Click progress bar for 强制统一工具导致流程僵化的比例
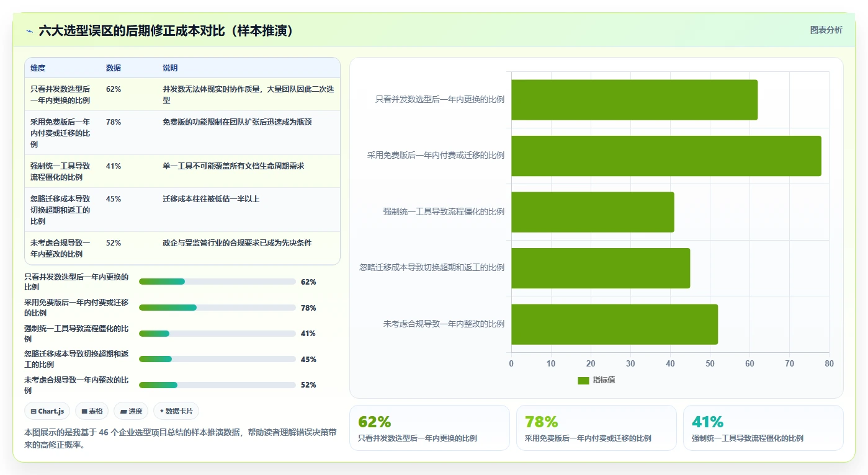The width and height of the screenshot is (868, 475). click(217, 334)
